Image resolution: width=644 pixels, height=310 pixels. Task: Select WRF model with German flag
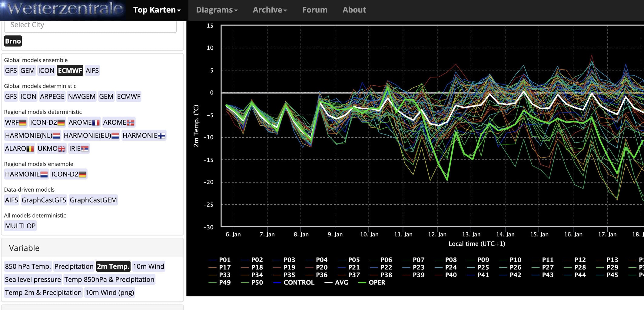click(x=16, y=122)
